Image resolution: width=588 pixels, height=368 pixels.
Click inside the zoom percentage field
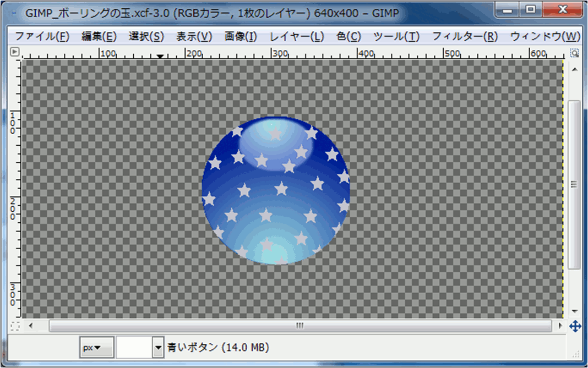coord(134,348)
